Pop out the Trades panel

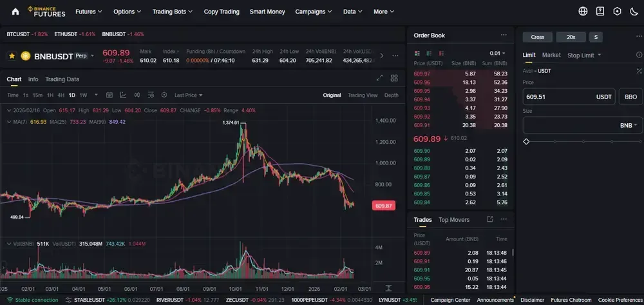[489, 219]
